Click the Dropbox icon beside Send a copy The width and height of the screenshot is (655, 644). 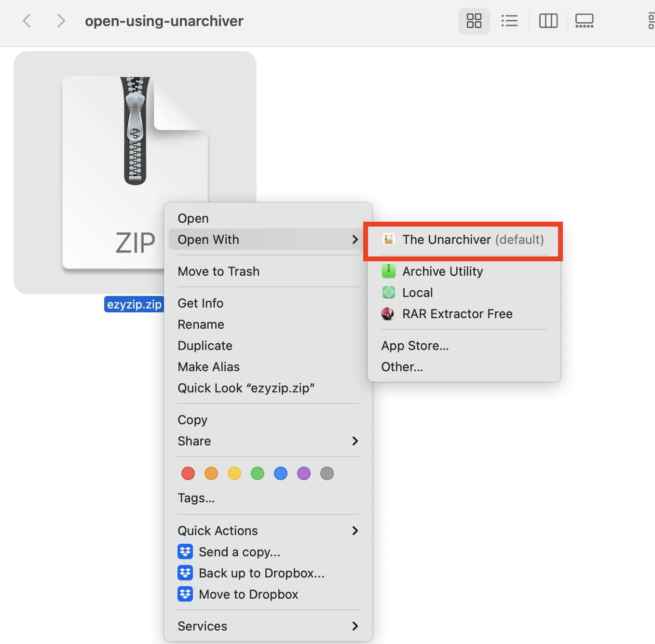point(186,551)
